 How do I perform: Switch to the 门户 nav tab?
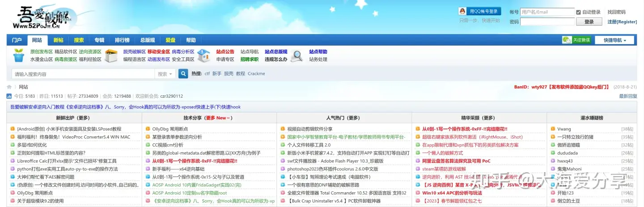(x=17, y=40)
